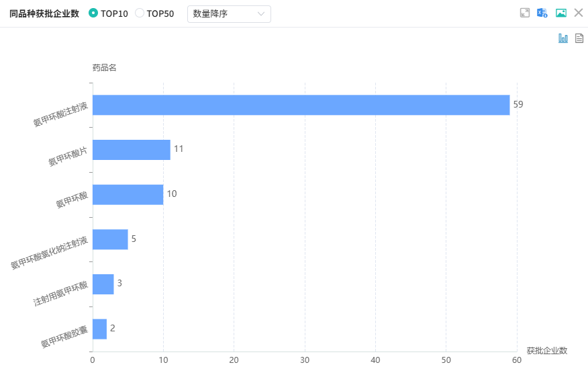The height and width of the screenshot is (371, 588).
Task: Click the 同品种获批企业数 title
Action: pos(44,13)
